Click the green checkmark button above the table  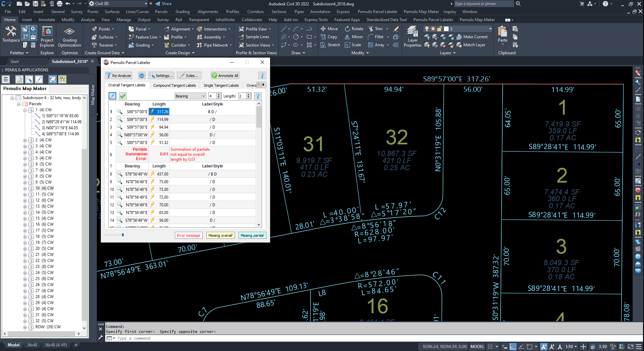click(x=123, y=96)
